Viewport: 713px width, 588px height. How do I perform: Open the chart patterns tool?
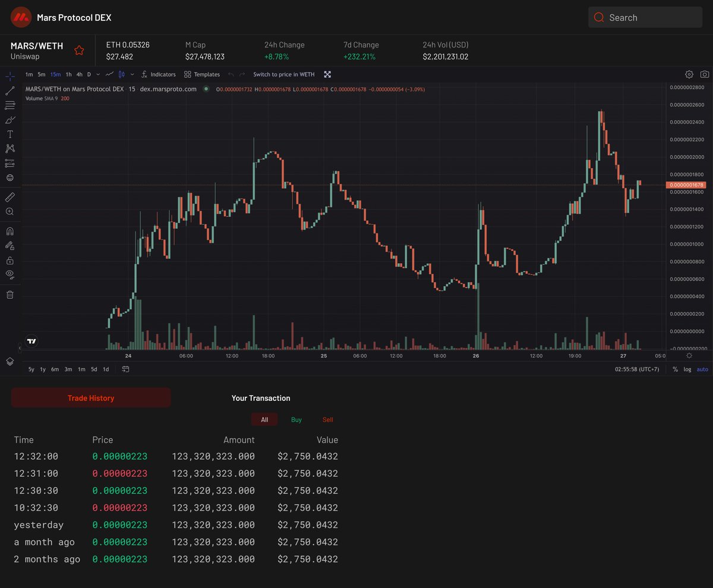(10, 148)
